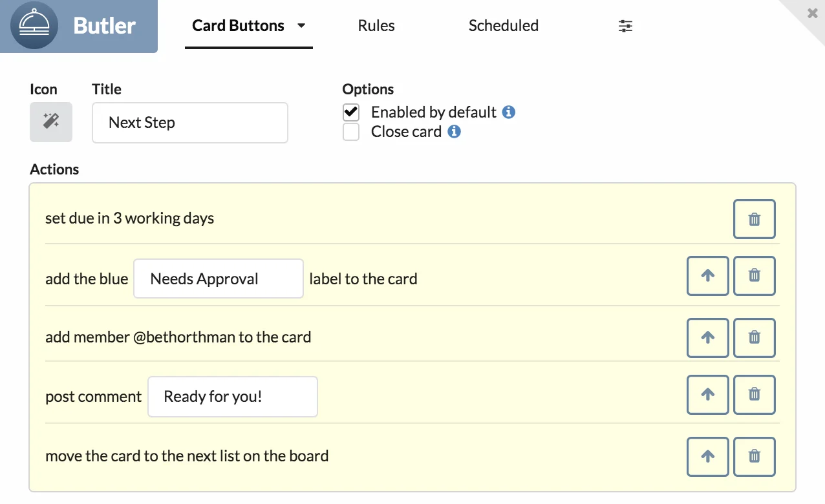Move the 'Needs Approval' label action up
825x504 pixels.
pos(707,276)
